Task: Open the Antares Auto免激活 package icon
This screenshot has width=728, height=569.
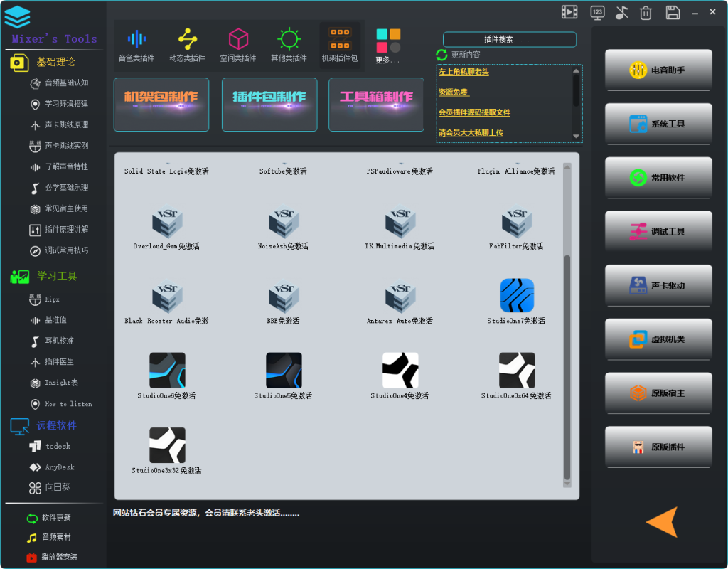Action: pyautogui.click(x=400, y=296)
